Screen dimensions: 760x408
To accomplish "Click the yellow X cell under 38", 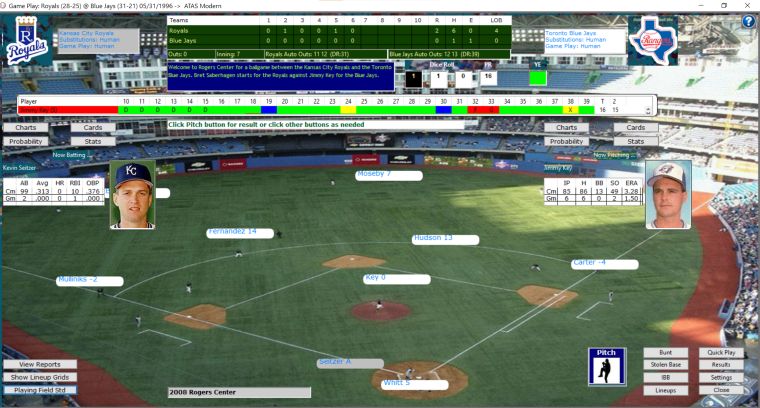I will (570, 110).
